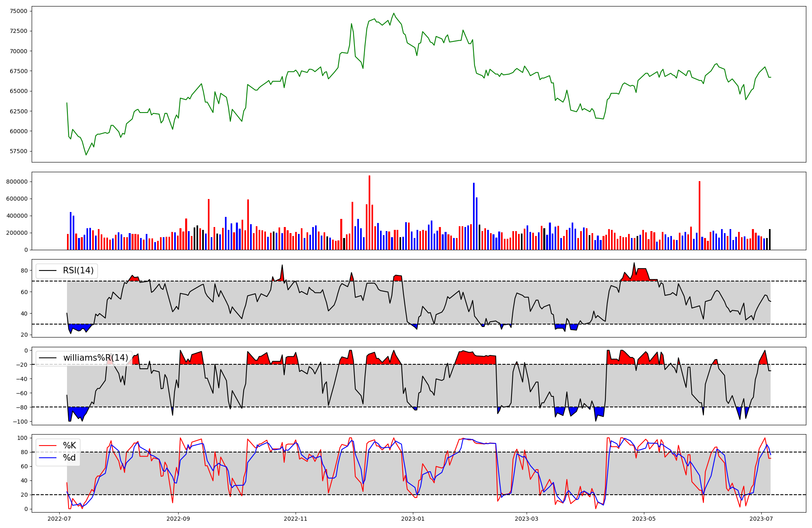Click the price line's highest peak near 75000

pos(393,13)
